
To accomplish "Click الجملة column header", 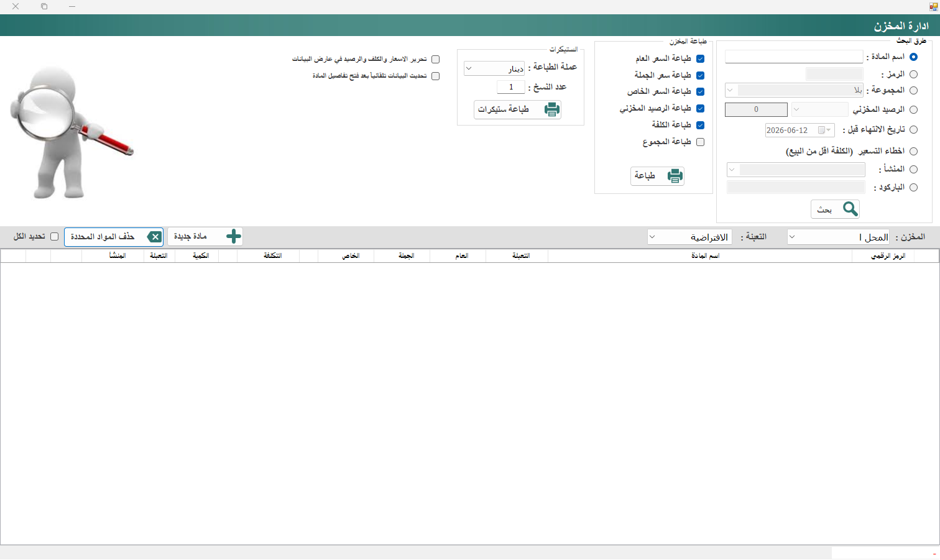I will tap(402, 256).
